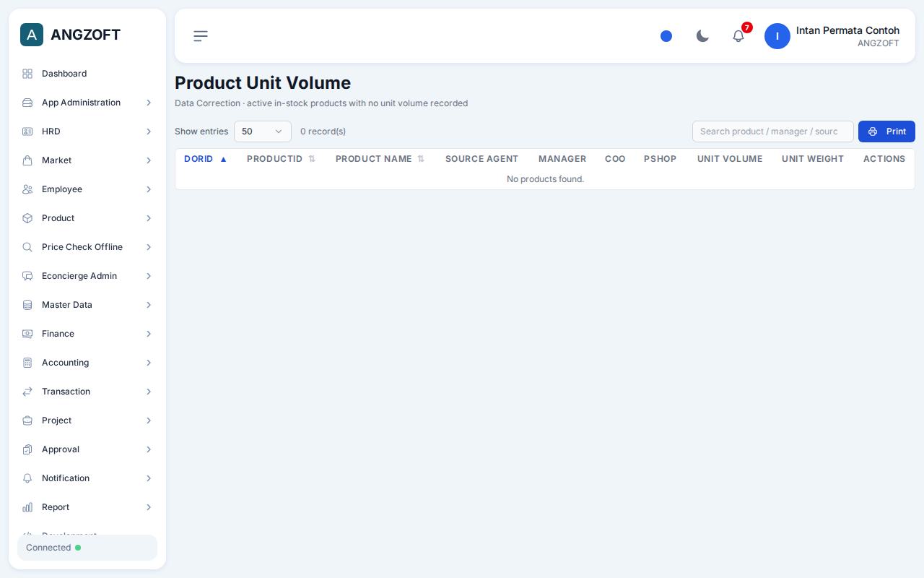
Task: Sort table by PRODUCT NAME column
Action: 380,159
